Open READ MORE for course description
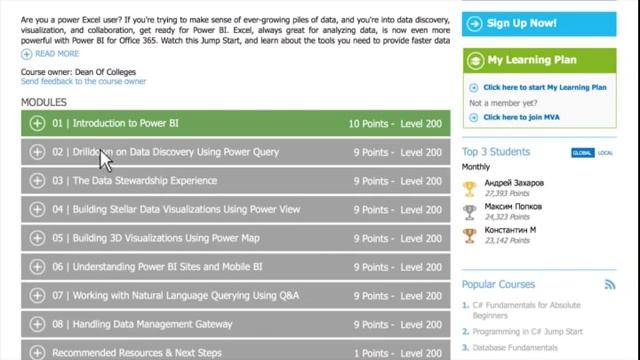This screenshot has height=360, width=640. 57,54
